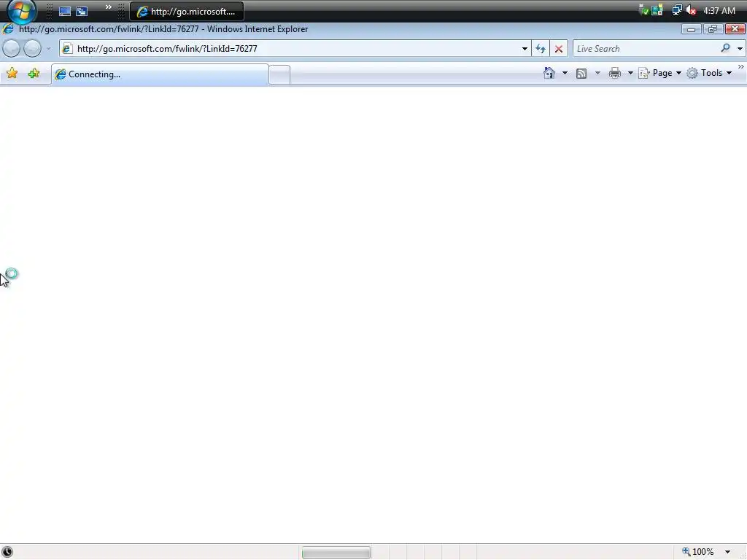The height and width of the screenshot is (560, 747).
Task: Open search provider options dropdown
Action: click(x=740, y=49)
